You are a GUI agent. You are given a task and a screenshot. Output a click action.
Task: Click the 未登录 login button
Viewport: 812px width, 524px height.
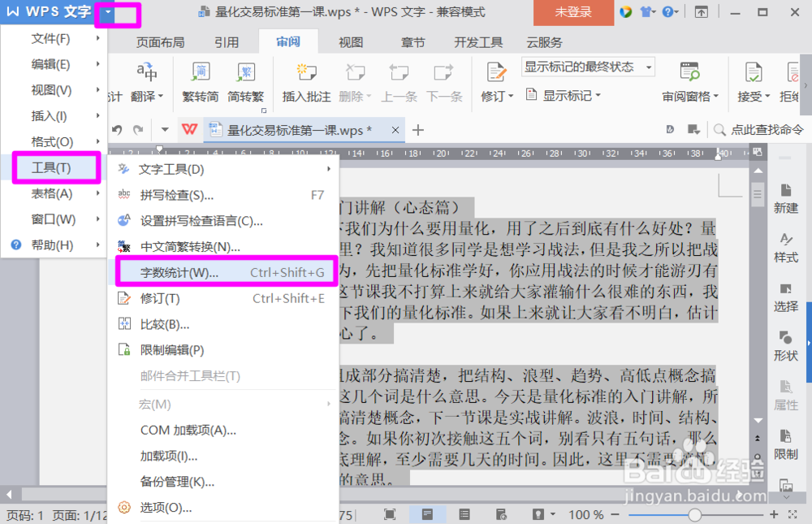click(x=573, y=13)
